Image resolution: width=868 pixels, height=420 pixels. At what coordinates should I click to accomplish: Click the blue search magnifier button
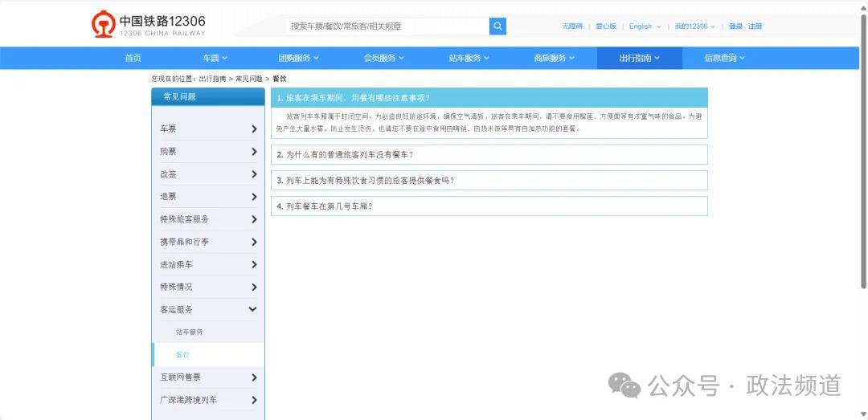click(497, 26)
